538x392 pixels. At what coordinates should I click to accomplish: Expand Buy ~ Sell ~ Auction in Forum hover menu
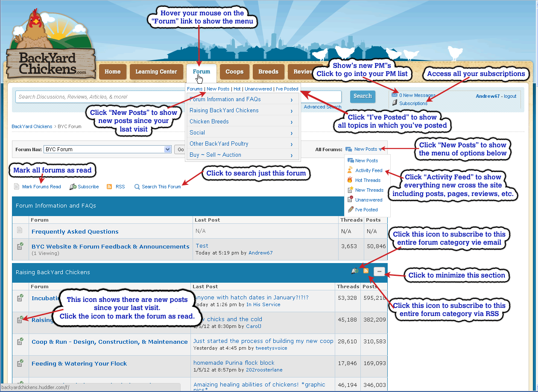coord(243,155)
